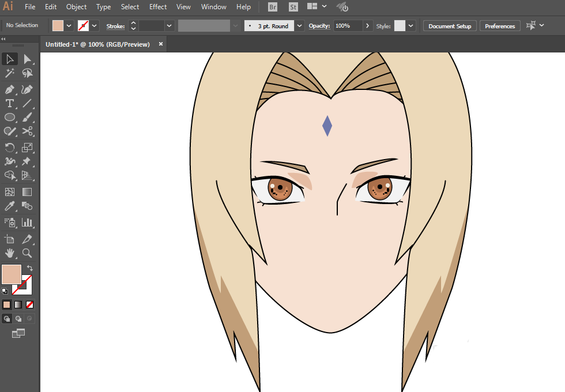Viewport: 565px width, 392px height.
Task: Select the Zoom magnifier tool
Action: (27, 253)
